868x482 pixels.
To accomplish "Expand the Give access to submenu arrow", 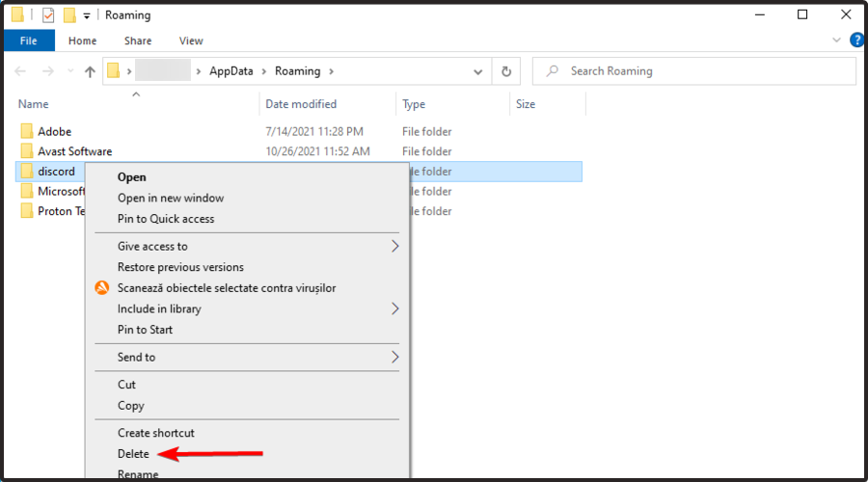I will (x=394, y=246).
